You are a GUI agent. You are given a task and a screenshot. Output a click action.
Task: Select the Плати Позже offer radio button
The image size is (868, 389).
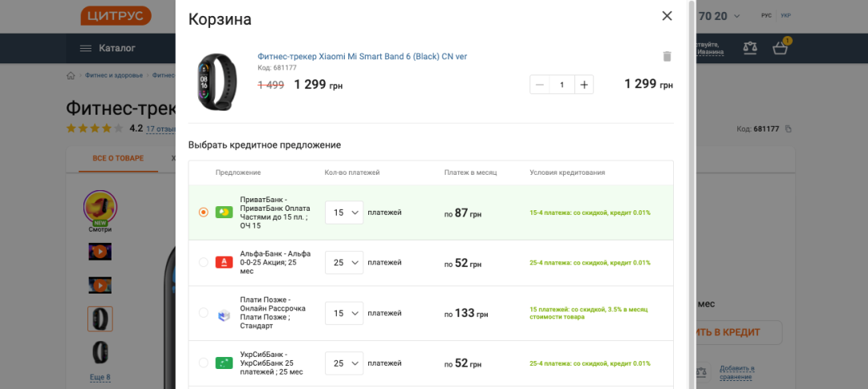pyautogui.click(x=204, y=313)
